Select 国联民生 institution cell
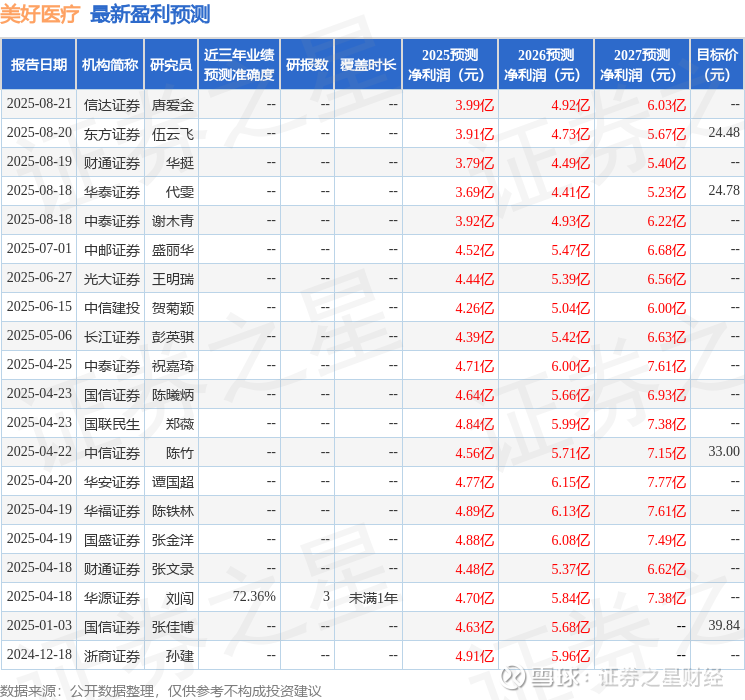 click(x=112, y=424)
